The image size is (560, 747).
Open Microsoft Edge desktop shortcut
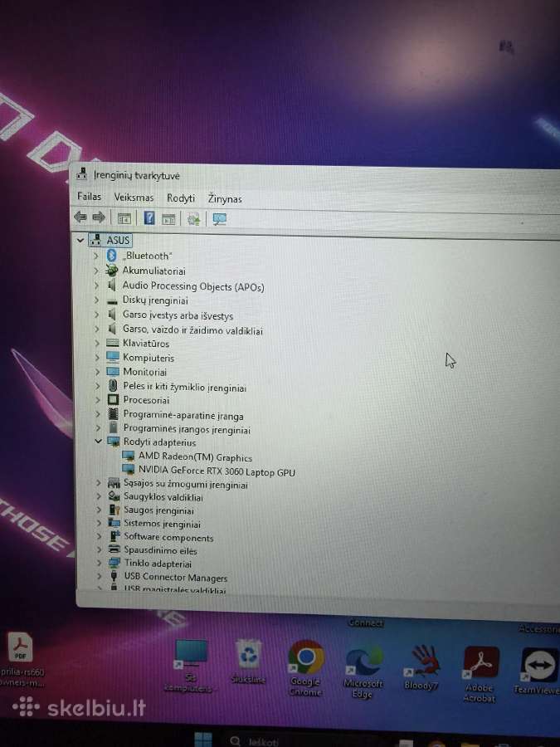point(363,671)
